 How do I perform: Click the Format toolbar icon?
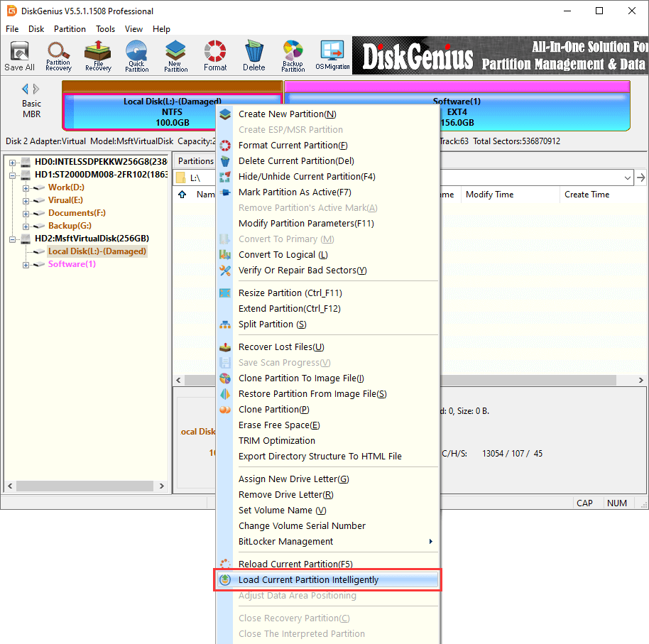pos(215,56)
